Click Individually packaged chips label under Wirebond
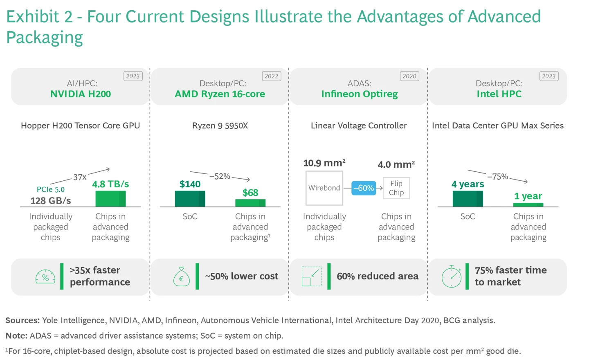The image size is (589, 364). [324, 227]
